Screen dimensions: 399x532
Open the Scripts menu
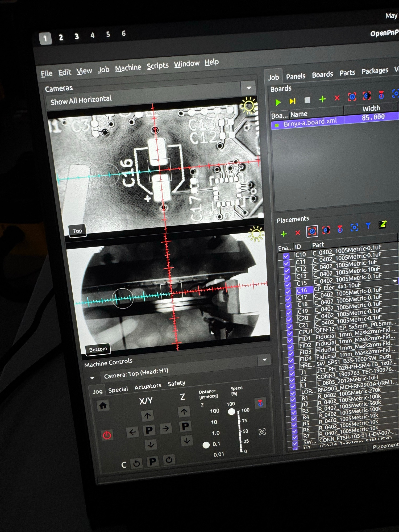point(158,66)
